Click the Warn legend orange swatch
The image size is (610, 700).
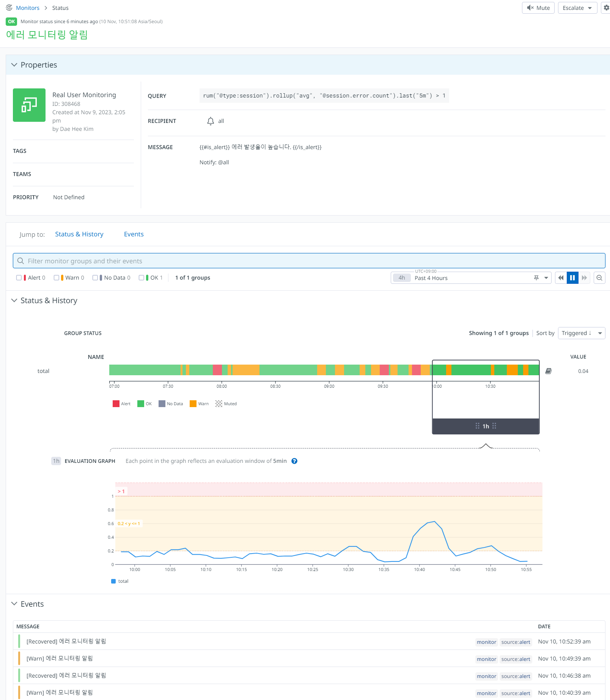[x=193, y=404]
